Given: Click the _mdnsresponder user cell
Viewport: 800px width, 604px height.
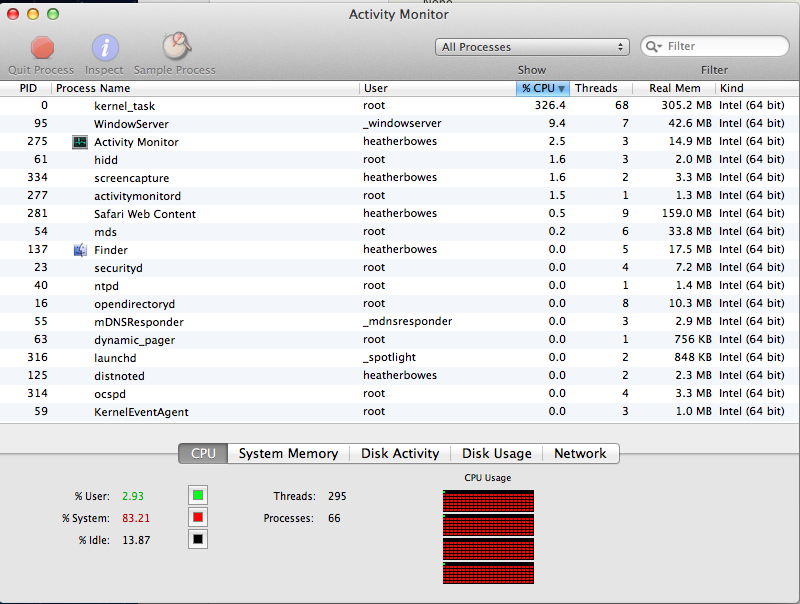Looking at the screenshot, I should point(408,321).
